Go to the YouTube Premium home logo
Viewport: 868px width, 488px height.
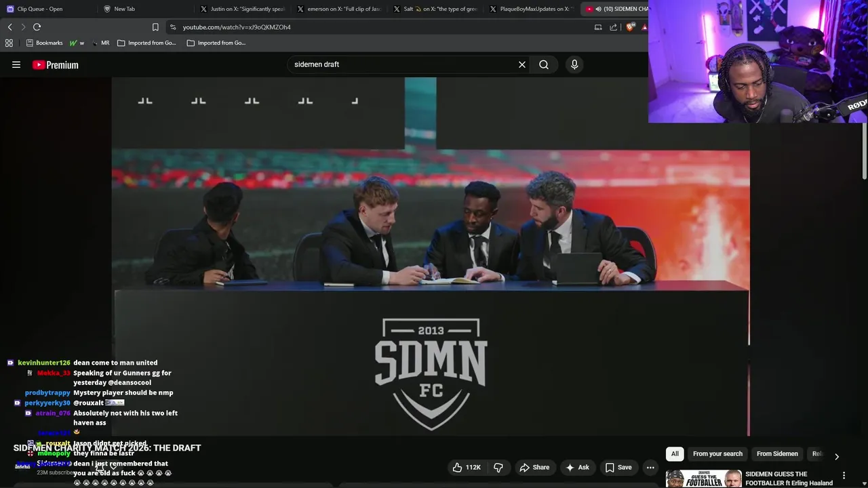click(x=56, y=65)
